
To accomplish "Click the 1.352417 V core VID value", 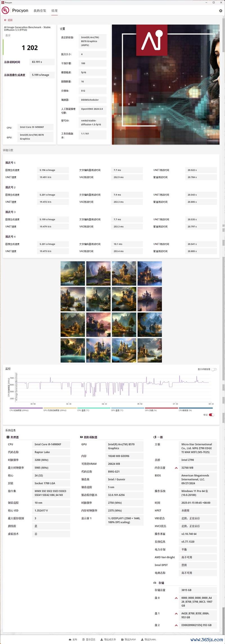I will click(51, 510).
